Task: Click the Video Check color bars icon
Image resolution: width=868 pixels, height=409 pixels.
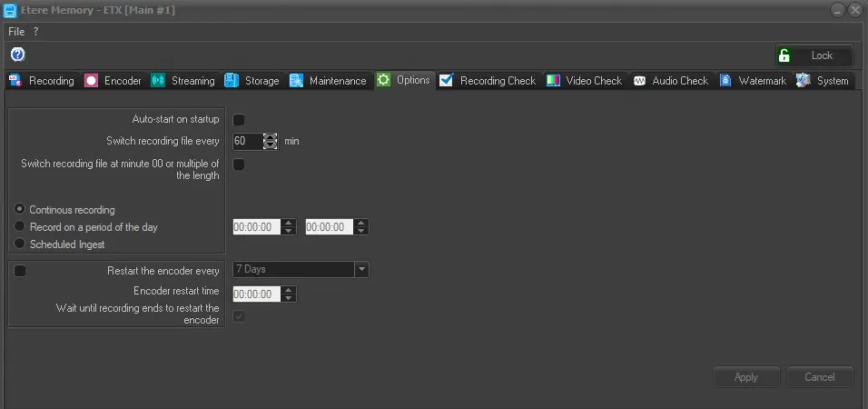Action: pos(553,81)
